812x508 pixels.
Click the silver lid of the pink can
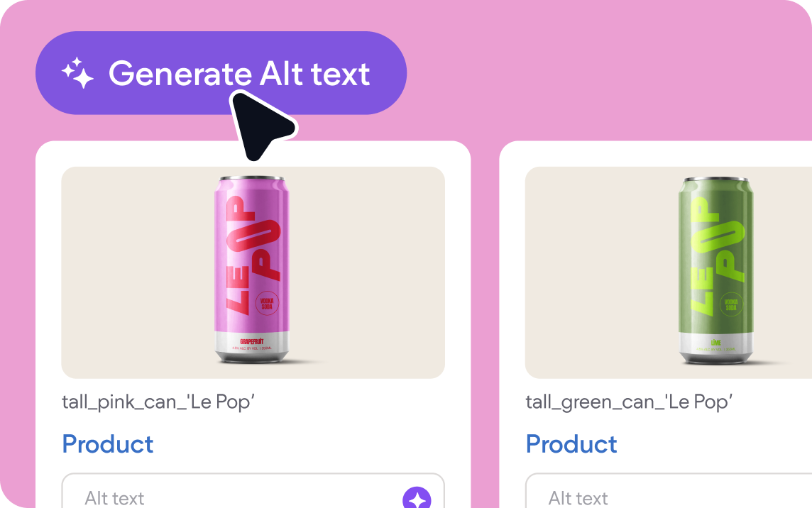[252, 178]
